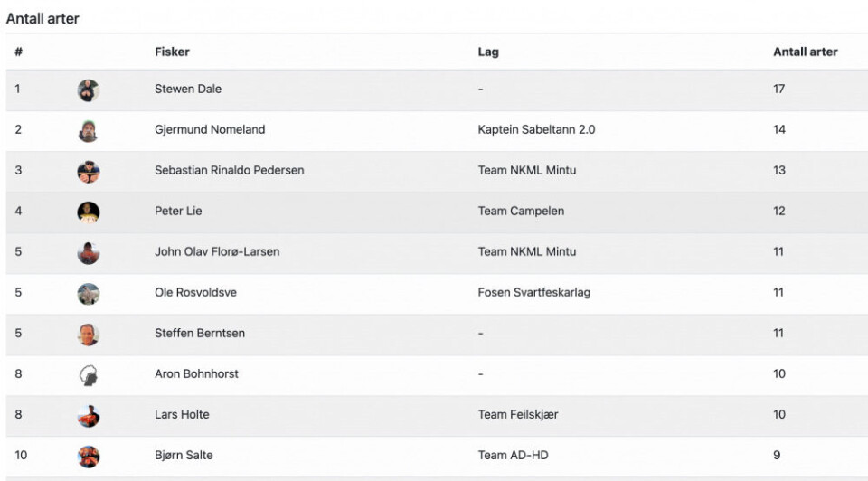This screenshot has height=481, width=868.
Task: Open Bjørn Salte's avatar thumbnail
Action: coord(88,456)
